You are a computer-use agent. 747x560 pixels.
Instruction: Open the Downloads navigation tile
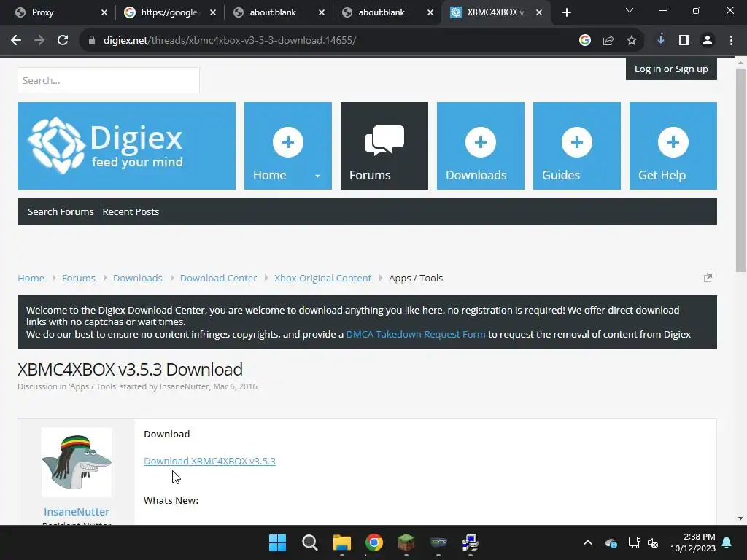point(480,146)
